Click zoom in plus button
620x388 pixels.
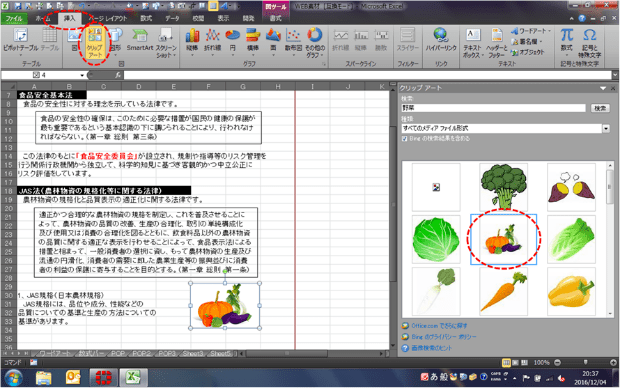613,362
